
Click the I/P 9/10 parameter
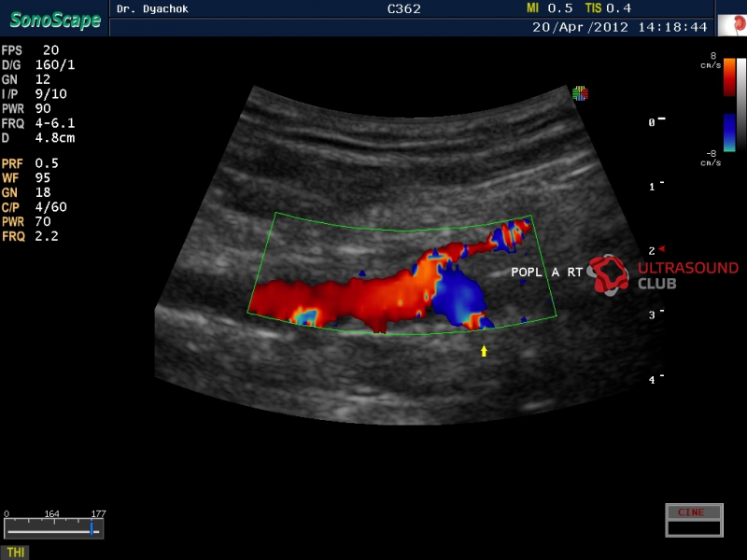click(35, 94)
